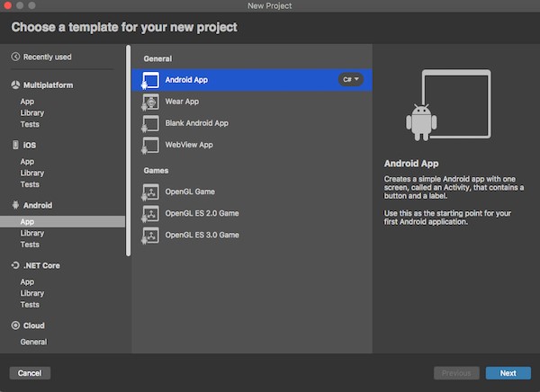Select Library under Multiplatform
540x392 pixels.
[x=32, y=113]
